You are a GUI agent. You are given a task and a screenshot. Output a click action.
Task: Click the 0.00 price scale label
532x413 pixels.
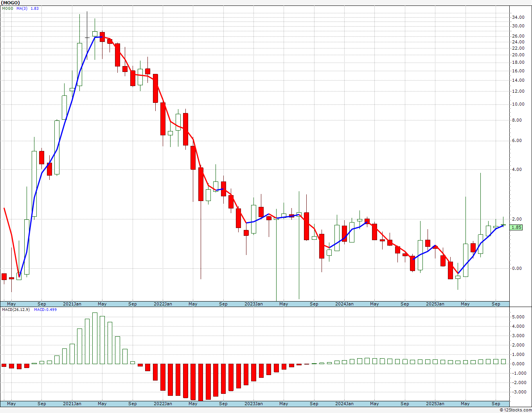[517, 268]
